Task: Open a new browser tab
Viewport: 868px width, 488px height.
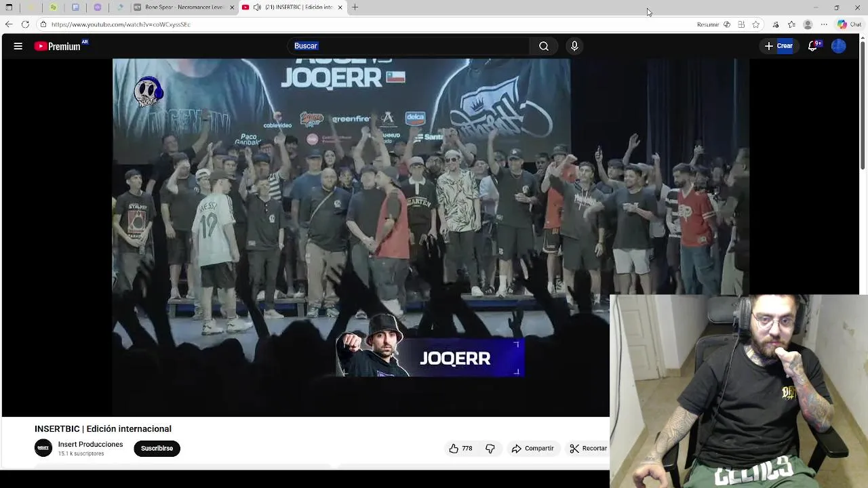Action: [x=355, y=7]
